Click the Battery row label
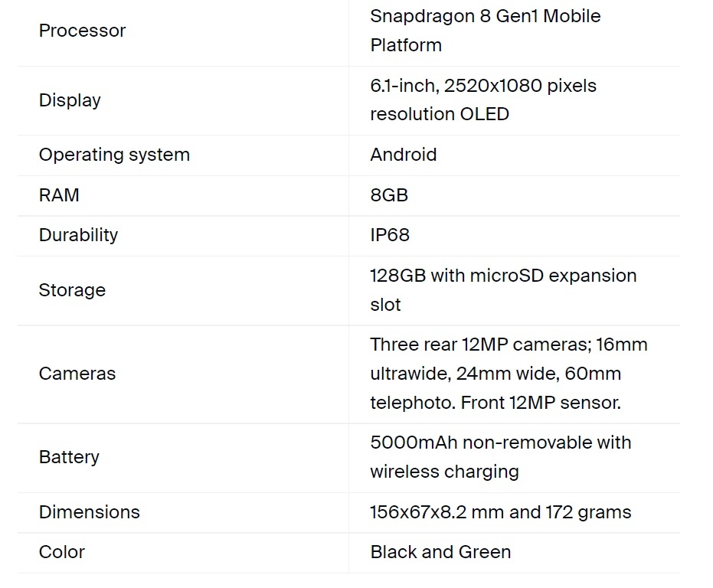 tap(69, 457)
